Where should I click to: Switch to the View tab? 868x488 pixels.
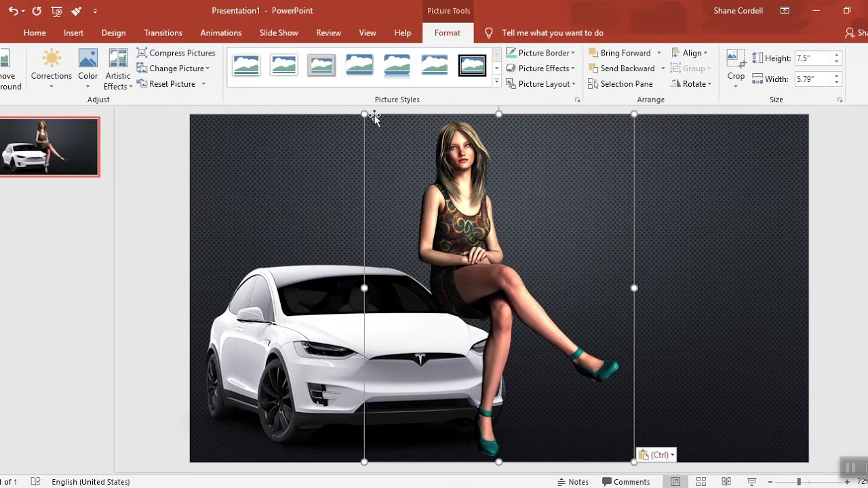click(x=368, y=33)
